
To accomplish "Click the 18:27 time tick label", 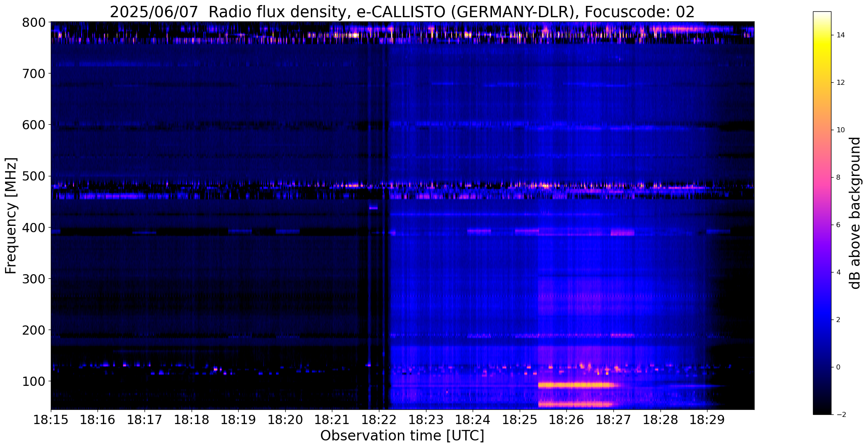I will coord(613,420).
